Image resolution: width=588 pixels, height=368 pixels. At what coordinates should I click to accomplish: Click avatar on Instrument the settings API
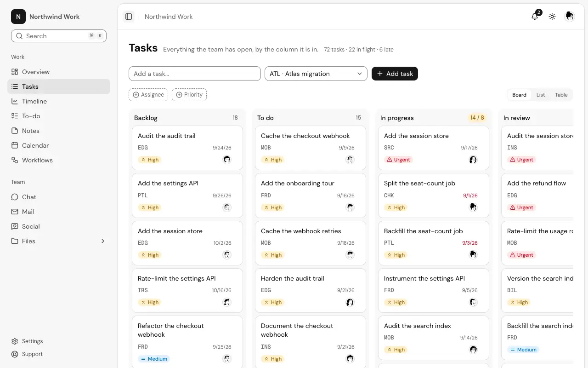coord(473,302)
